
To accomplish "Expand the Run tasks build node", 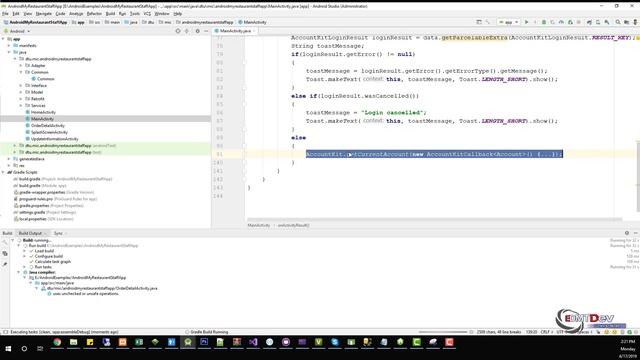I will coord(24,267).
